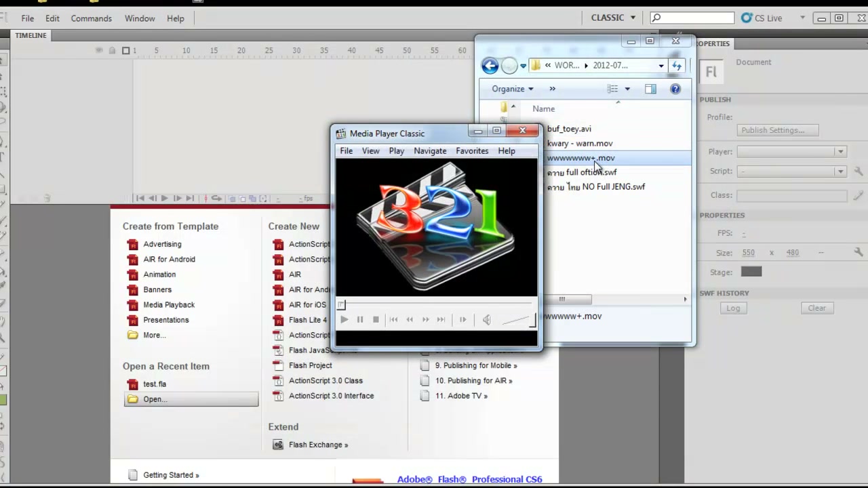The height and width of the screenshot is (488, 868).
Task: Select file kwary - warn.mov
Action: [x=580, y=144]
